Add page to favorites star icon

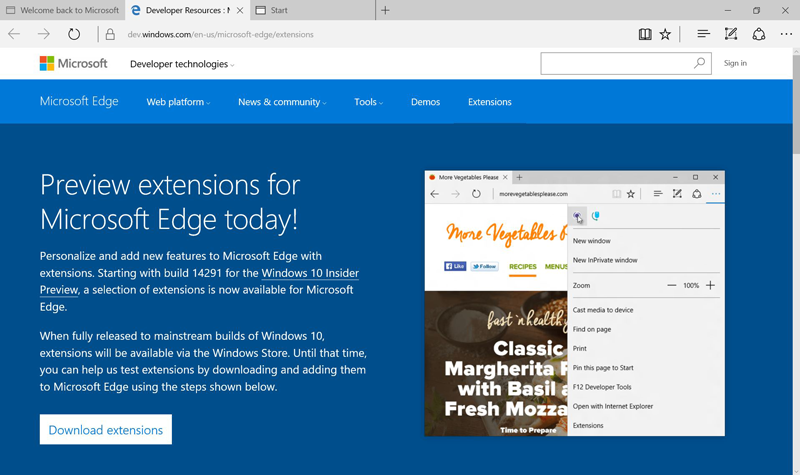pyautogui.click(x=665, y=34)
